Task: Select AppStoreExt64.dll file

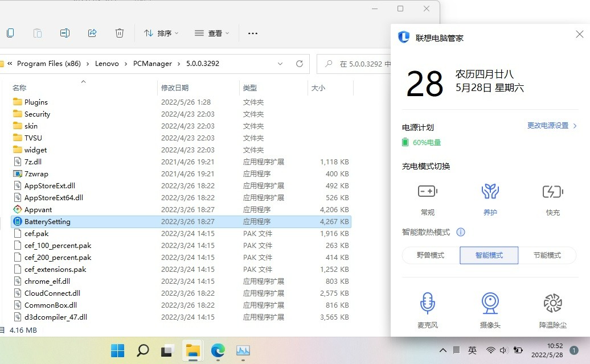Action: (54, 197)
